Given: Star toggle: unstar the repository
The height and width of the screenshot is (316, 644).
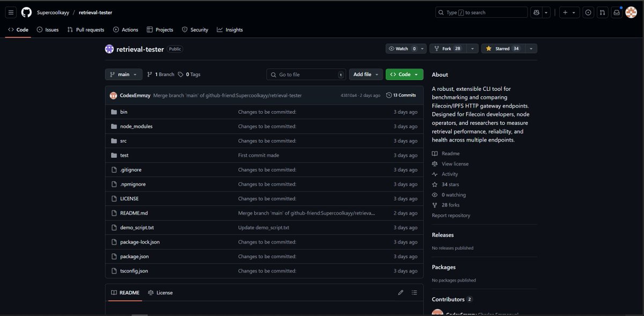Looking at the screenshot, I should tap(502, 49).
